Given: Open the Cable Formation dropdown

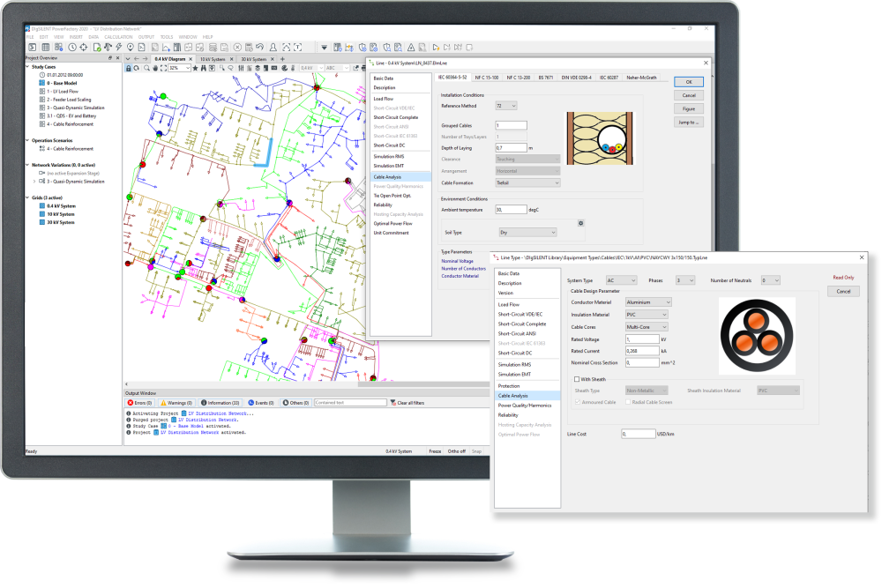Looking at the screenshot, I should tap(527, 182).
